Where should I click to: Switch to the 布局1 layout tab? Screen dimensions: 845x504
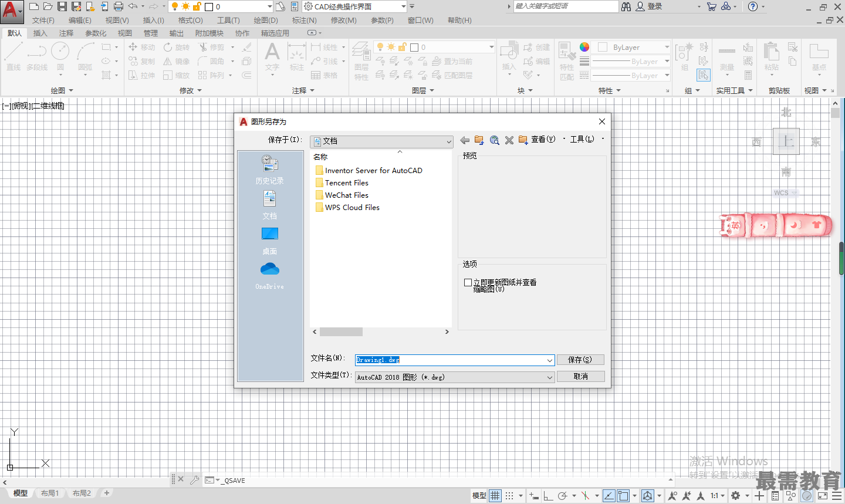50,493
